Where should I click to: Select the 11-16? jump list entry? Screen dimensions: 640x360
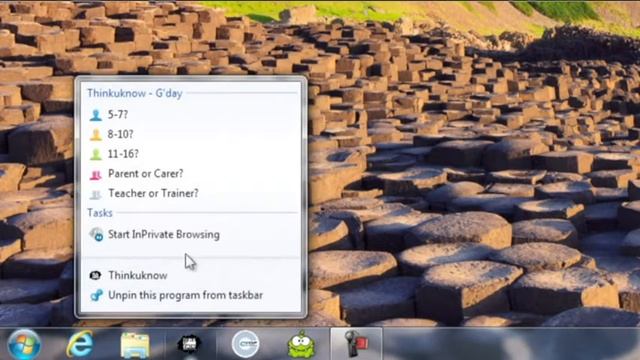[x=123, y=154]
